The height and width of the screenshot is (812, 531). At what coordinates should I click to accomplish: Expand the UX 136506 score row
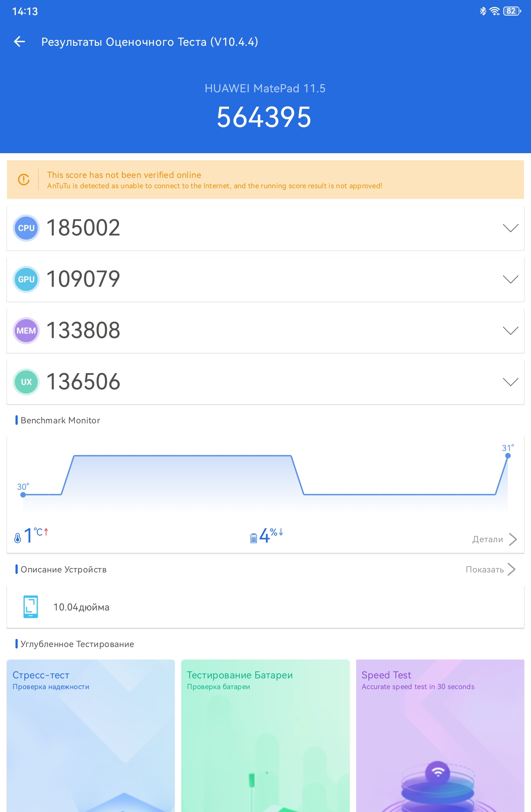click(265, 382)
